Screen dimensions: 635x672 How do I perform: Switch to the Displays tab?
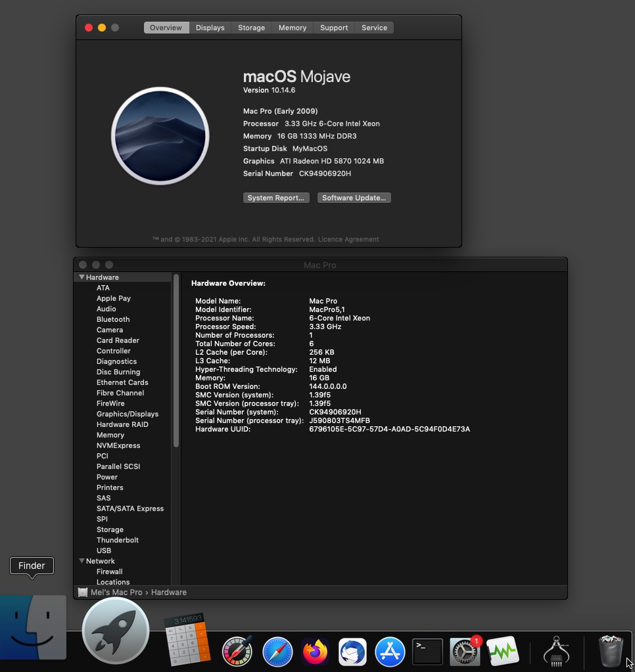tap(210, 28)
